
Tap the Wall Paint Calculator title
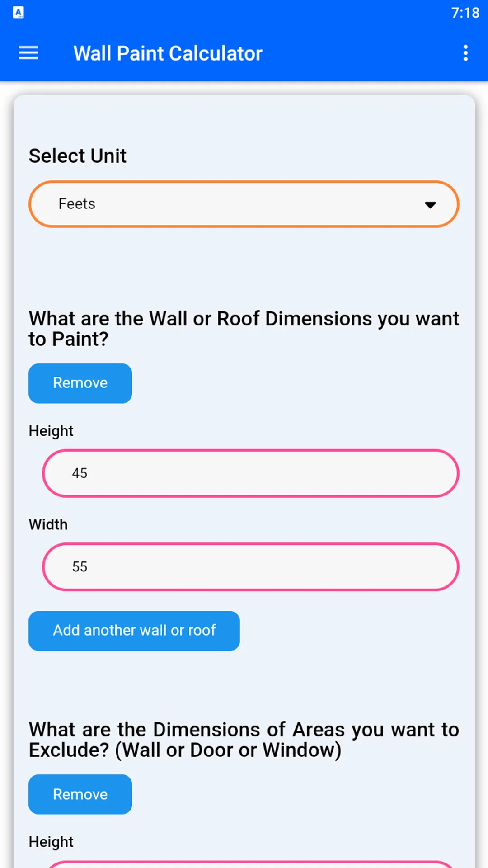click(x=168, y=53)
